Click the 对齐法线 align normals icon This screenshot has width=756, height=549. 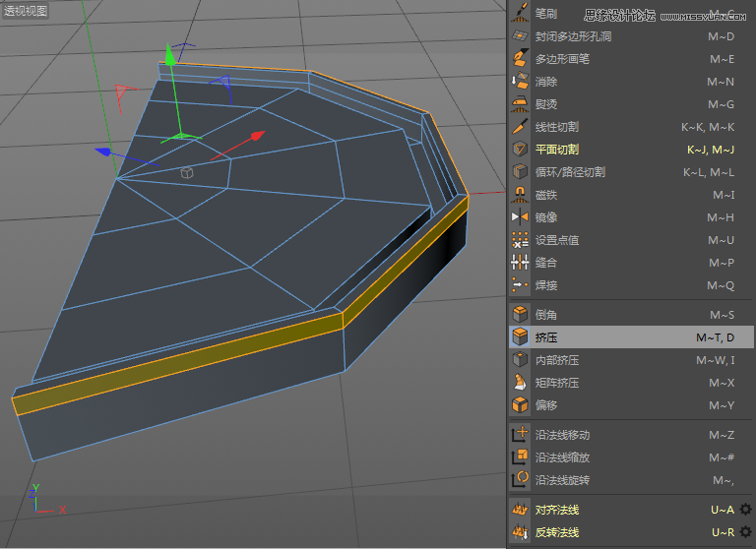(520, 510)
